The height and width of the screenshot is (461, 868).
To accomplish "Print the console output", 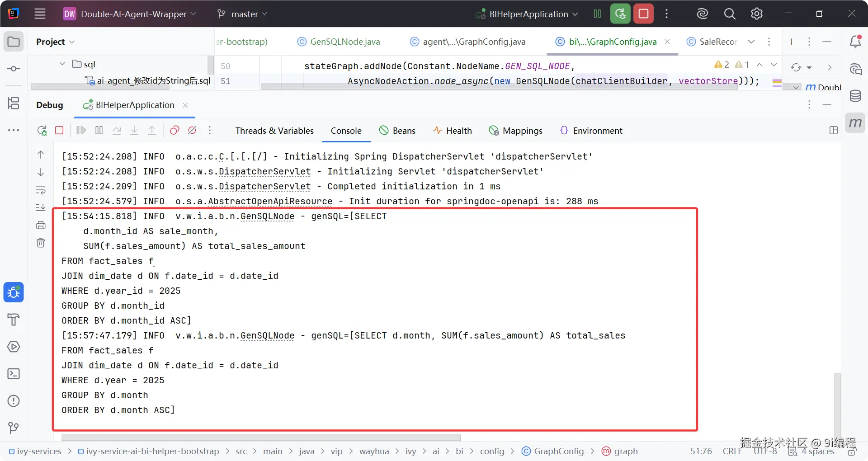I will pyautogui.click(x=41, y=225).
